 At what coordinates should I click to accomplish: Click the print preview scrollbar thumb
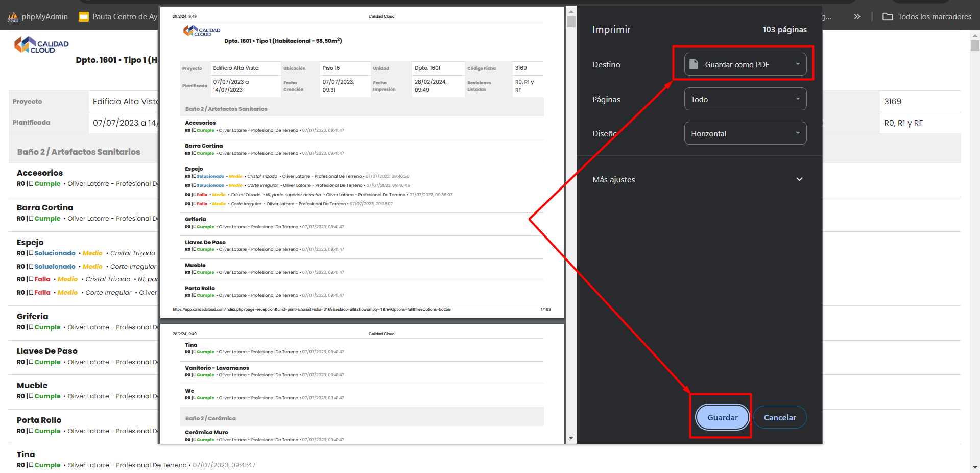click(571, 22)
